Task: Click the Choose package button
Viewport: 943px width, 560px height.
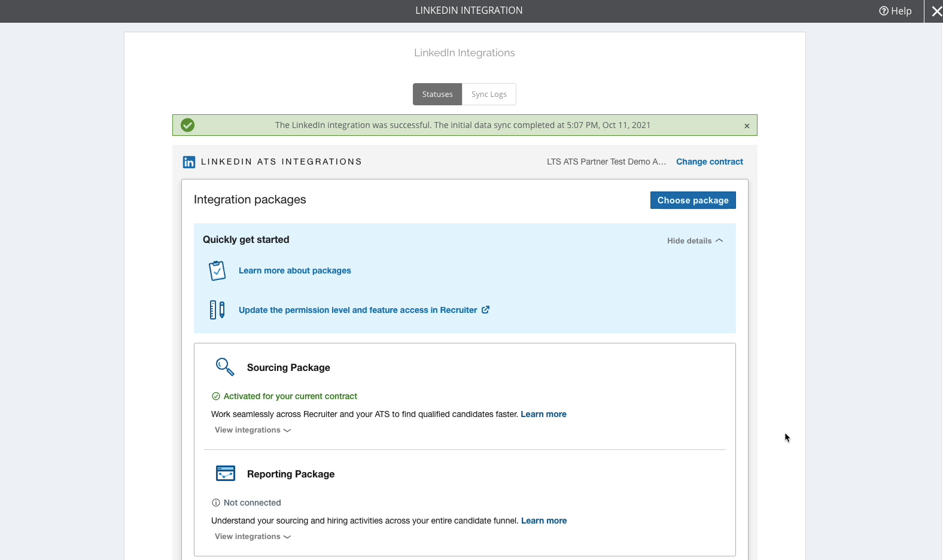Action: [693, 200]
